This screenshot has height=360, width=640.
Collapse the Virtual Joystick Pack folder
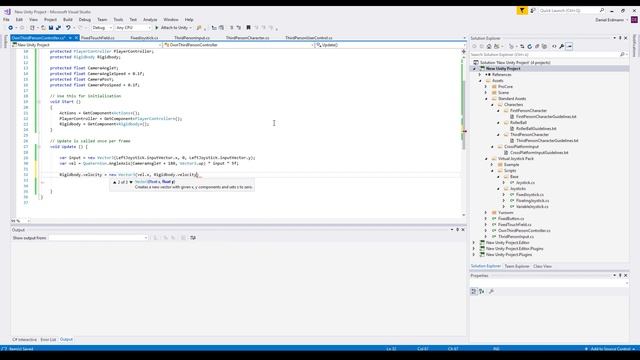486,159
